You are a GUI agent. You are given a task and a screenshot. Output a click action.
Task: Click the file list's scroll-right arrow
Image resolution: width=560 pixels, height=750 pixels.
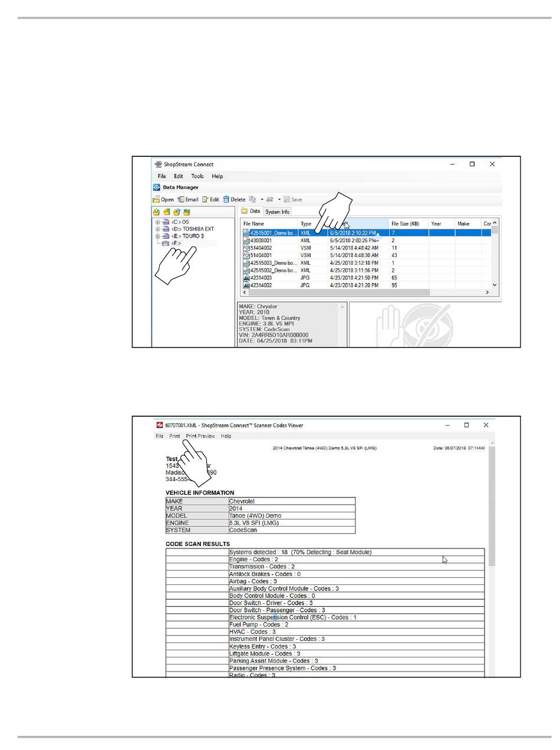click(x=487, y=292)
